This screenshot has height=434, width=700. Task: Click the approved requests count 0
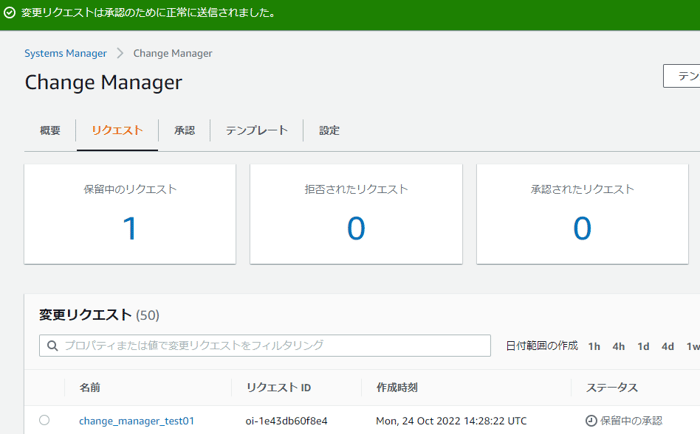583,229
